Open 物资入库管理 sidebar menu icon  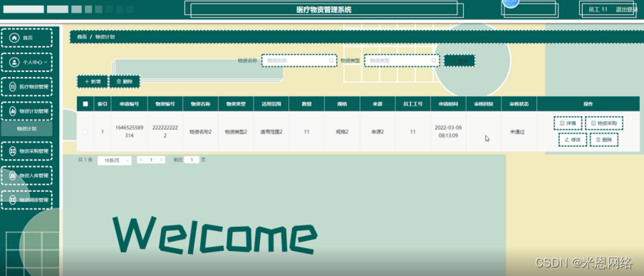pyautogui.click(x=13, y=175)
